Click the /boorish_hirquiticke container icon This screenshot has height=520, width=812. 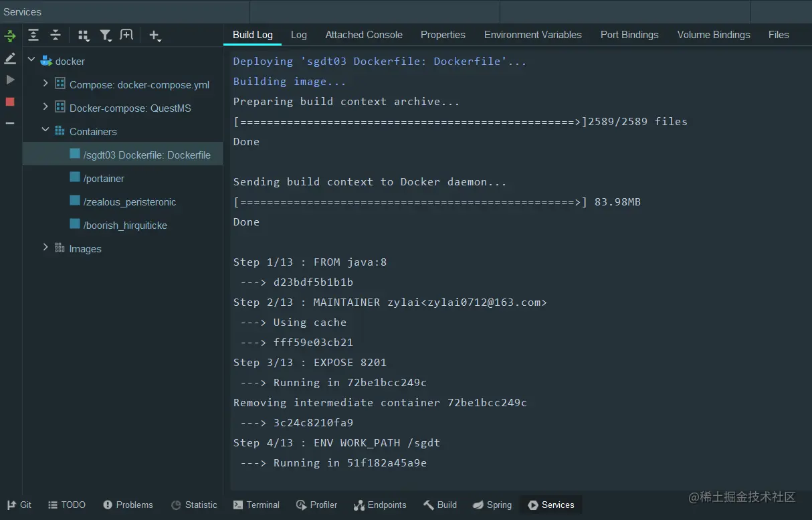click(x=75, y=224)
